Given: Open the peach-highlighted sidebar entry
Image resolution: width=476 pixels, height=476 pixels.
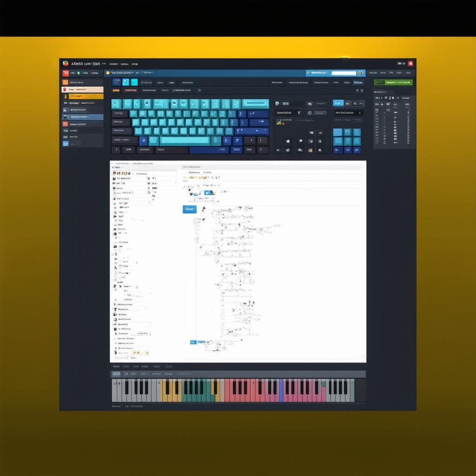Looking at the screenshot, I should click(83, 89).
